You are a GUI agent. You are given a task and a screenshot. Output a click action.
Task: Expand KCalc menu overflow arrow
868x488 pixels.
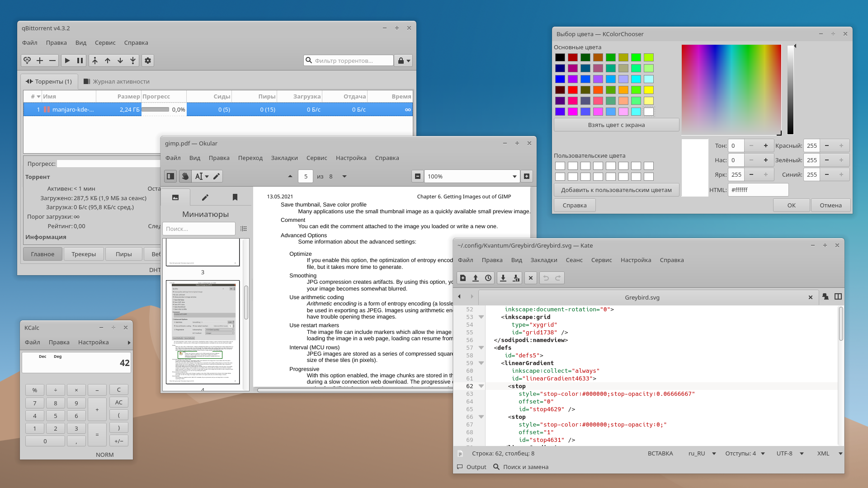point(129,343)
